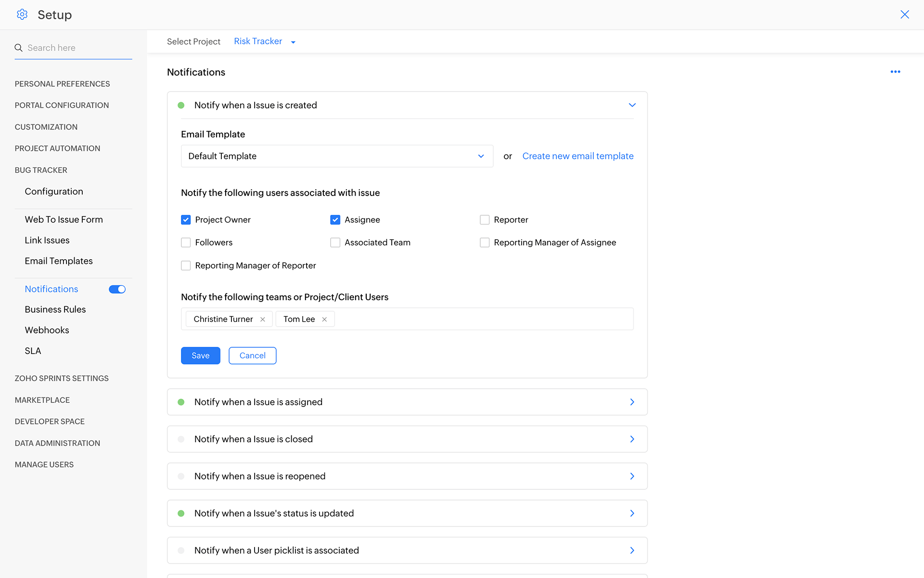Turn off the Notifications toggle switch
The image size is (924, 578).
[117, 289]
